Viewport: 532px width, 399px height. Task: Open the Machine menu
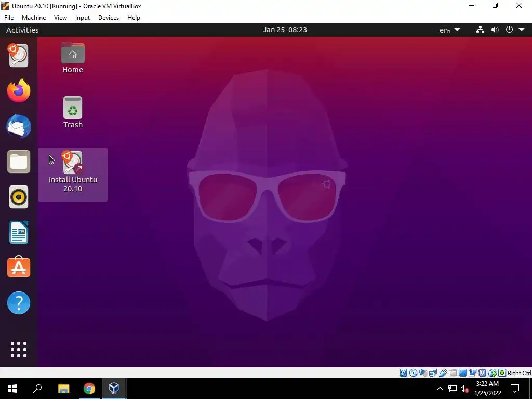pyautogui.click(x=34, y=18)
